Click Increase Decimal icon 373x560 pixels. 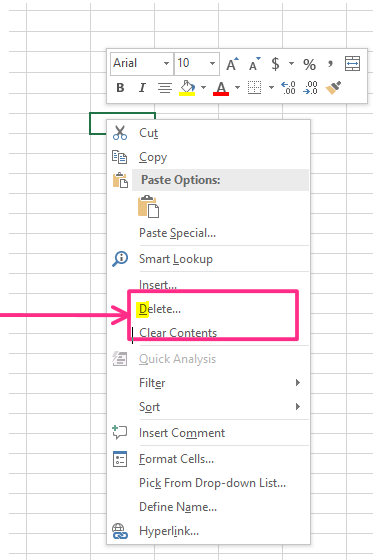coord(288,88)
